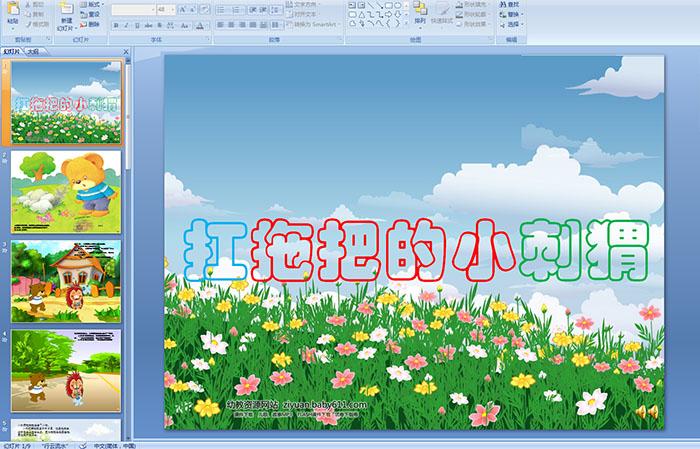Click the Delete slide (删除) icon
This screenshot has height=449, width=700.
[x=91, y=25]
